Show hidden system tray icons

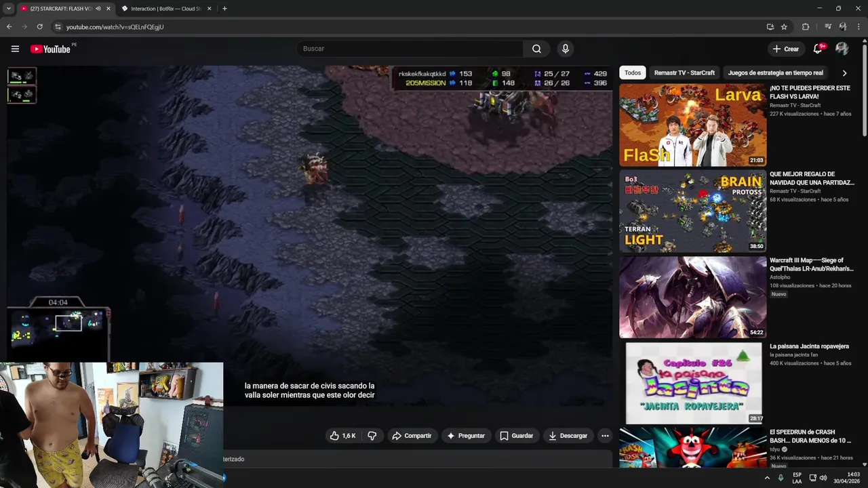(767, 478)
